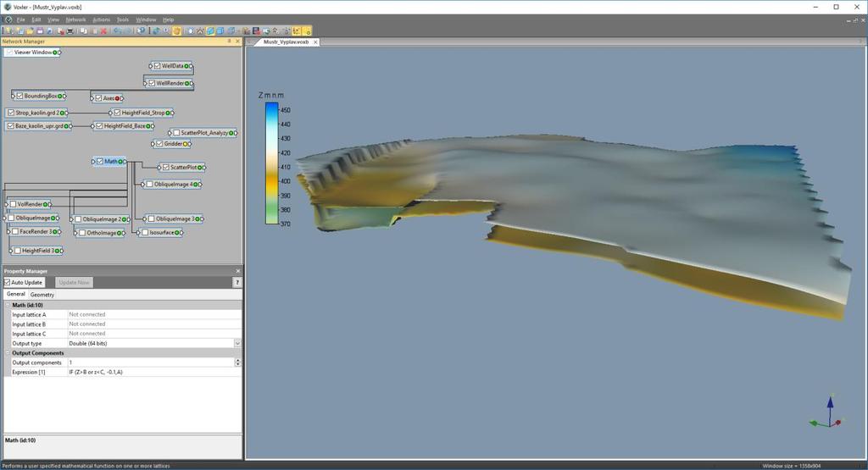Click the Print toolbar icon

pos(70,31)
